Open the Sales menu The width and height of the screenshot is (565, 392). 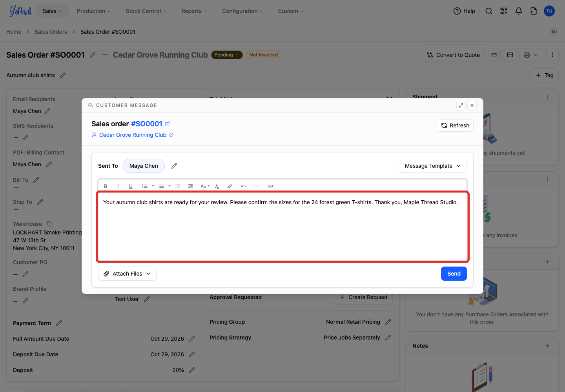53,11
